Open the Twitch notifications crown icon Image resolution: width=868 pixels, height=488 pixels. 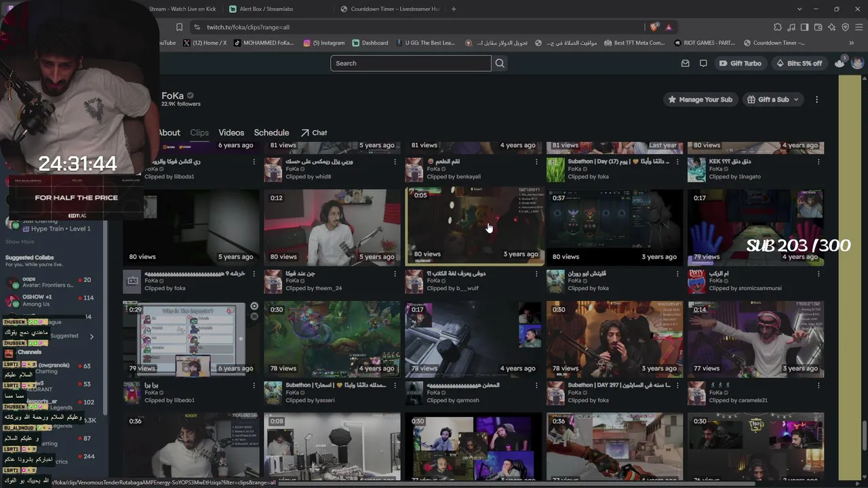tap(840, 63)
